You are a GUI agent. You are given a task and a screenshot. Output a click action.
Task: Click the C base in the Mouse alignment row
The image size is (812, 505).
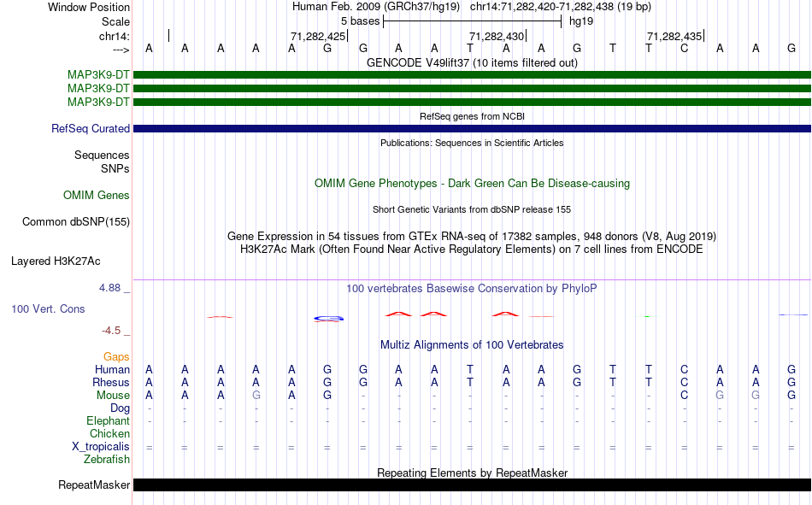click(x=684, y=395)
